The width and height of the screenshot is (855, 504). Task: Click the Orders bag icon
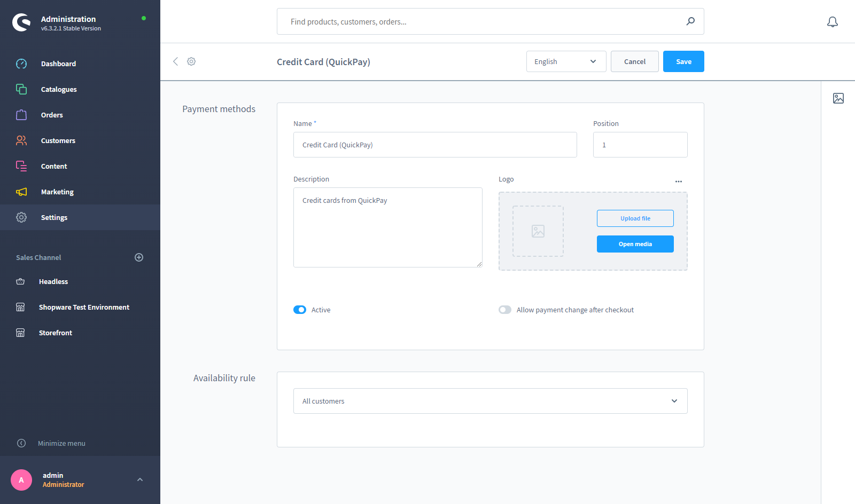(21, 115)
